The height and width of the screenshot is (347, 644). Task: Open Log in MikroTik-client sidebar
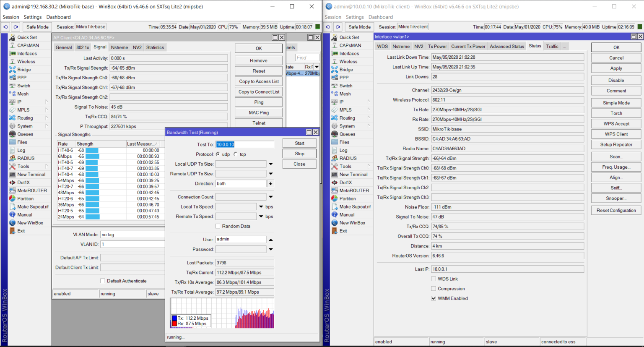(x=343, y=150)
